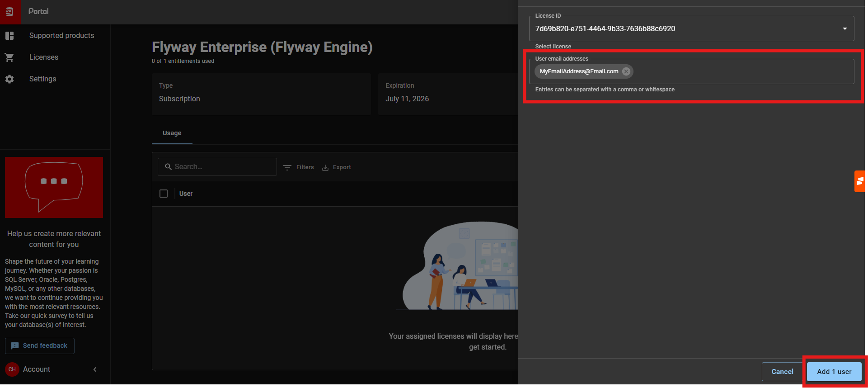Click the Settings gear icon
Image resolution: width=868 pixels, height=388 pixels.
[9, 79]
